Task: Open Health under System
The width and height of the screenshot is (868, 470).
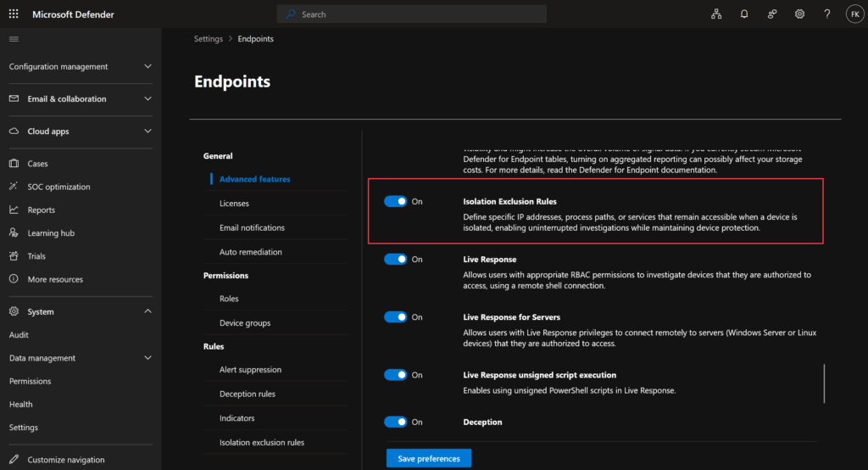Action: point(21,405)
